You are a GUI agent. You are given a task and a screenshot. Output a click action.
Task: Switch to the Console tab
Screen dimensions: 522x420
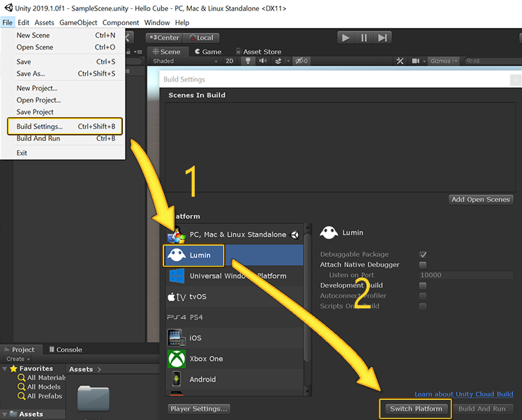tap(66, 350)
